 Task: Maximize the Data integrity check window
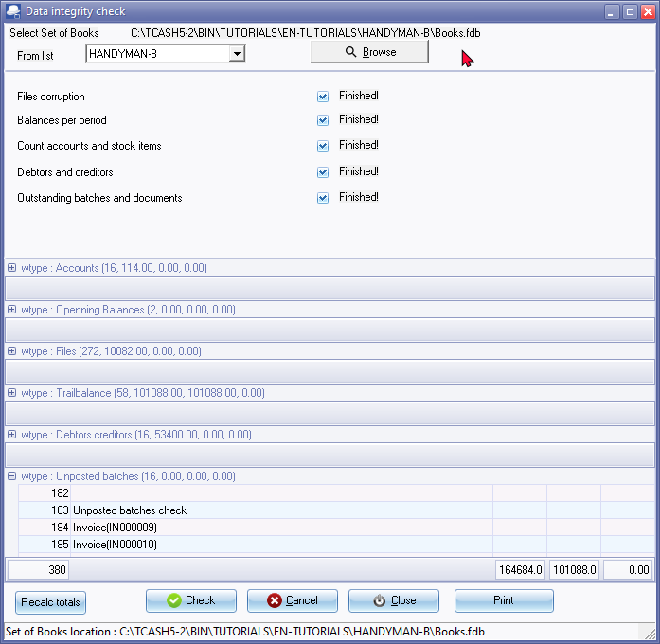629,11
